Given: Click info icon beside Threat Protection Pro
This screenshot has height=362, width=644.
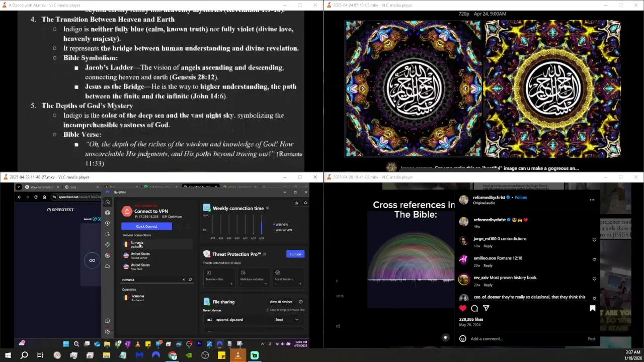Looking at the screenshot, I should (264, 254).
